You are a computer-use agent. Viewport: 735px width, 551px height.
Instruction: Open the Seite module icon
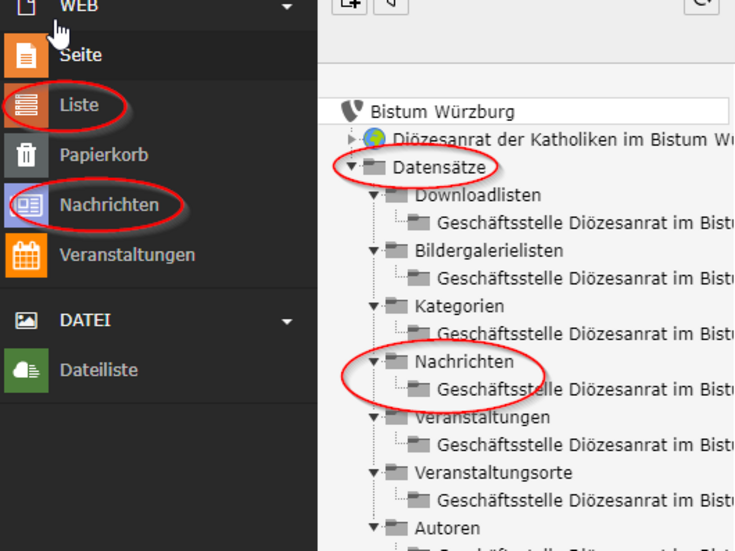click(x=26, y=56)
